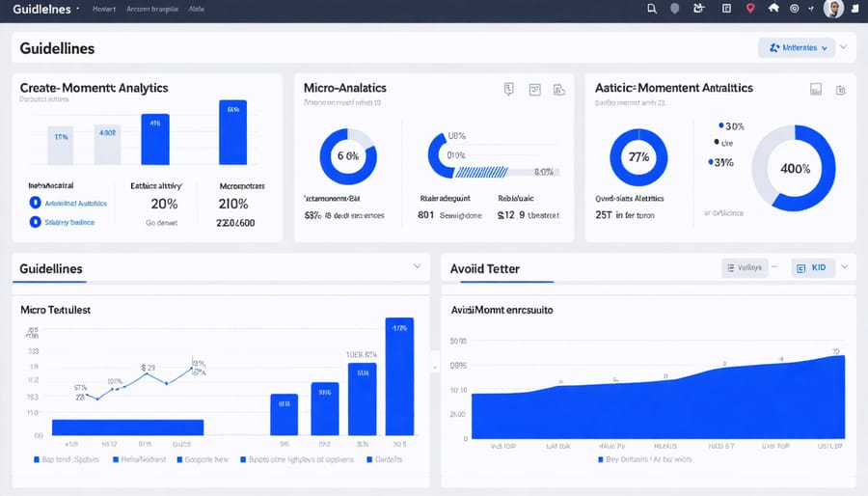This screenshot has height=496, width=868.
Task: Click the panel splitter handle between the lower panels
Action: (x=435, y=367)
